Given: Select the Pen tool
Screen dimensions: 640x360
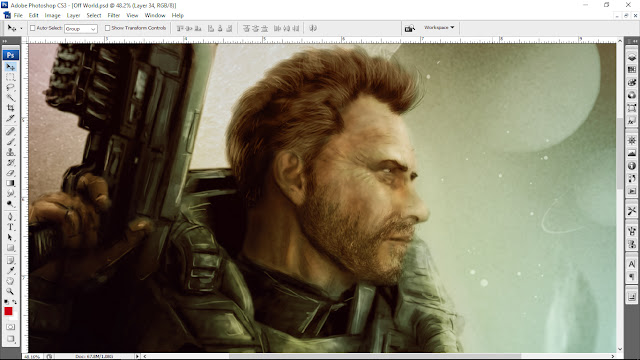Looking at the screenshot, I should [10, 217].
